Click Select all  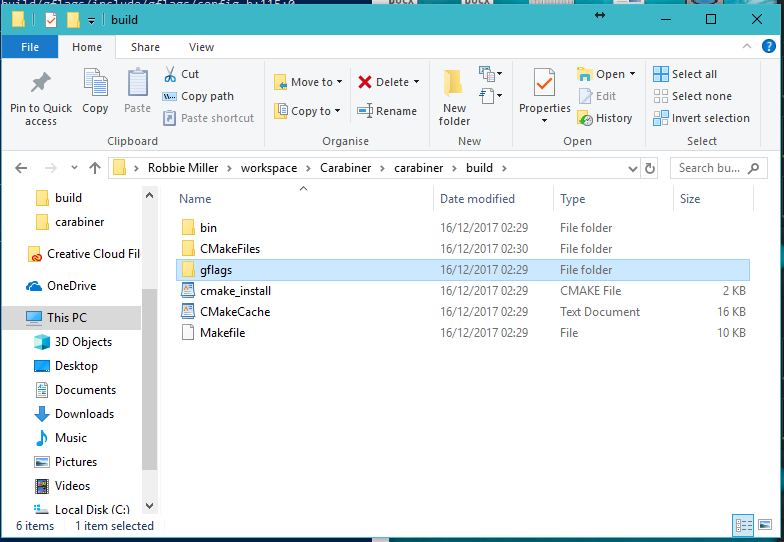click(685, 74)
